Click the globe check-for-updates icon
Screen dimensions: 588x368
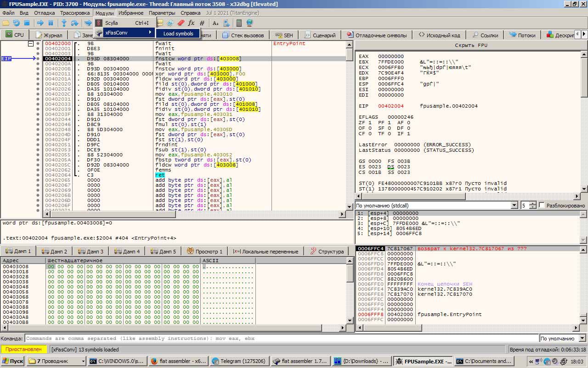click(249, 23)
